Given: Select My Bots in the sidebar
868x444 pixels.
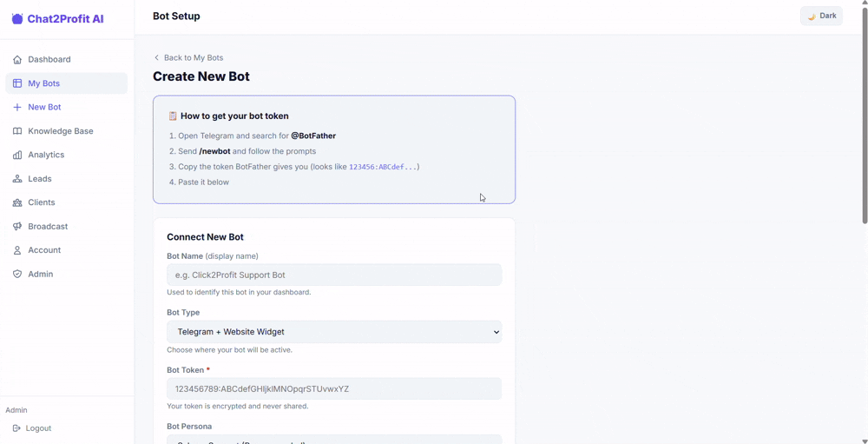Looking at the screenshot, I should point(67,83).
